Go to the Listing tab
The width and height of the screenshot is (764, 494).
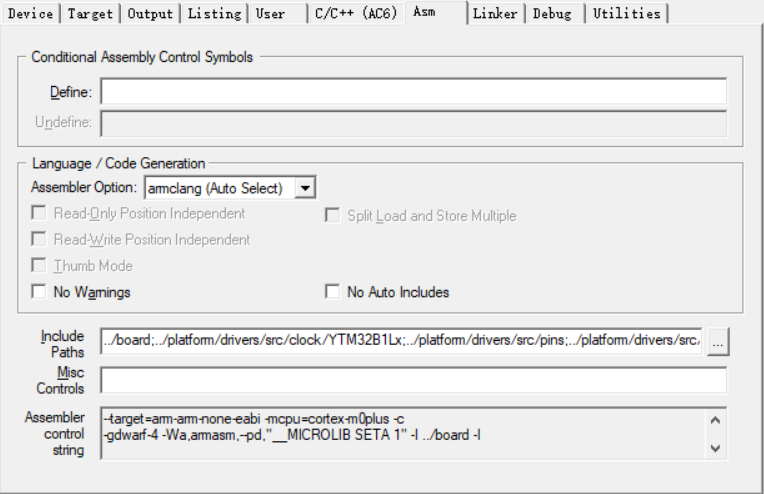pyautogui.click(x=215, y=14)
